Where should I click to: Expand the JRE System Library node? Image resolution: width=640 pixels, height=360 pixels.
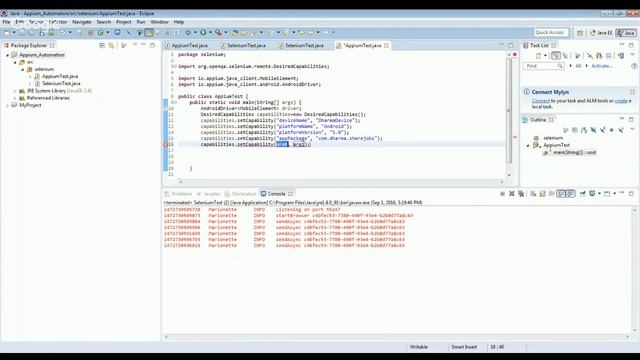click(x=15, y=91)
